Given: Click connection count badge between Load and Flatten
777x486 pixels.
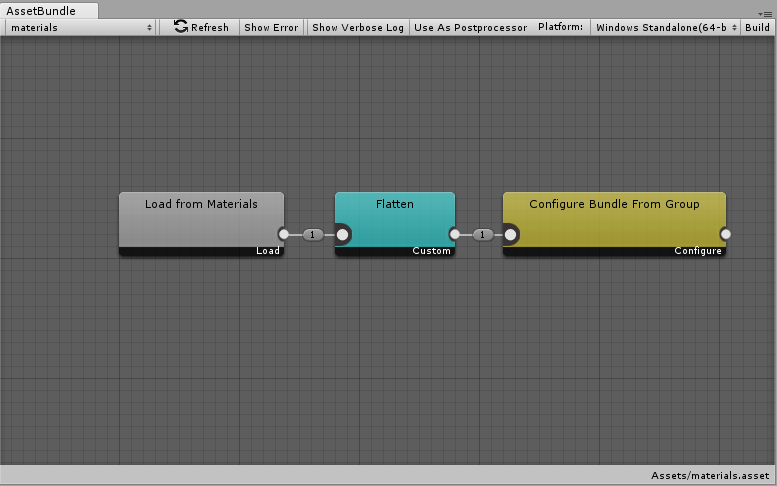Looking at the screenshot, I should [x=313, y=235].
